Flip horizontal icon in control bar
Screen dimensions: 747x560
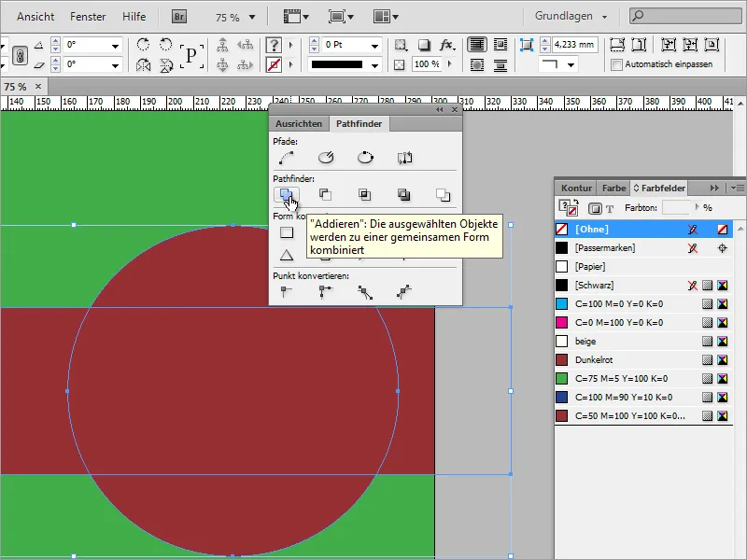point(143,64)
